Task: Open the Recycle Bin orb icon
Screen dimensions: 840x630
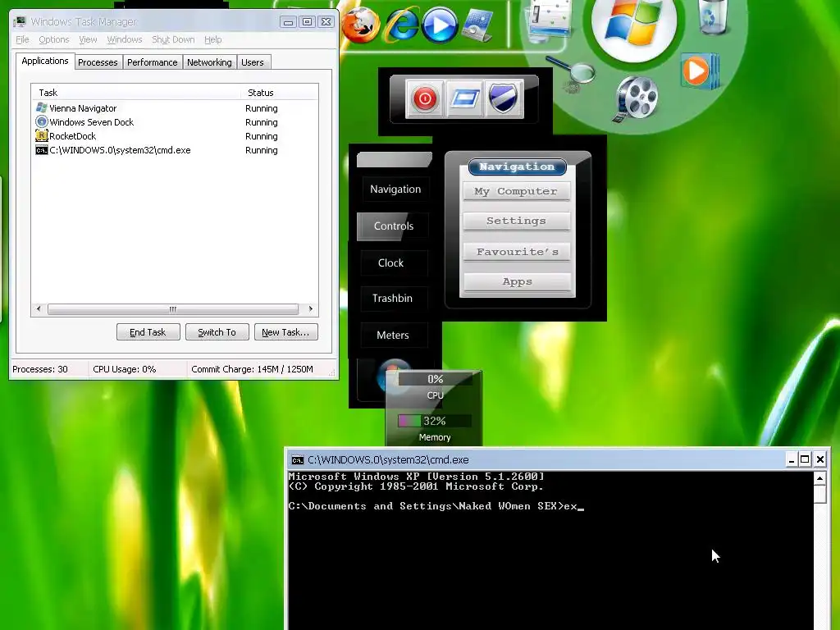Action: tap(714, 16)
